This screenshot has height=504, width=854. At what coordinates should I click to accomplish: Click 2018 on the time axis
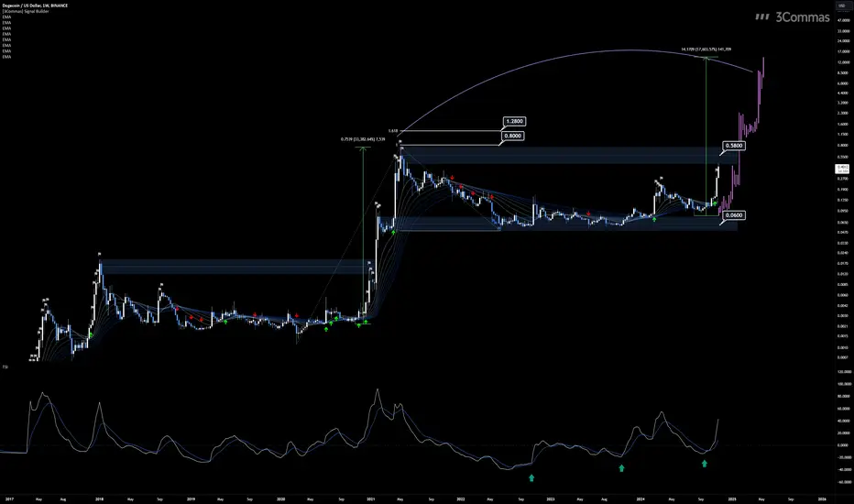[x=99, y=499]
